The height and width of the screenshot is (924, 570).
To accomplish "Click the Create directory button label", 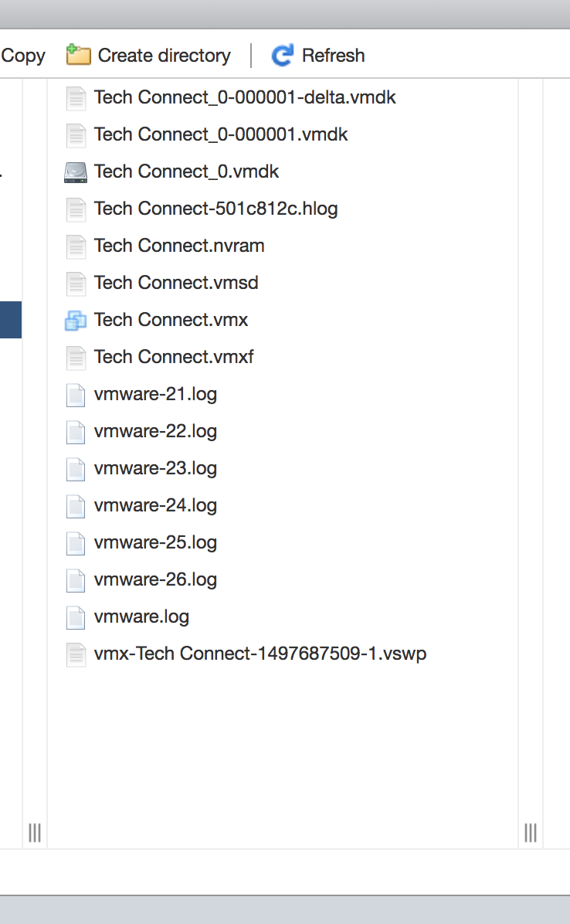I will [x=165, y=56].
